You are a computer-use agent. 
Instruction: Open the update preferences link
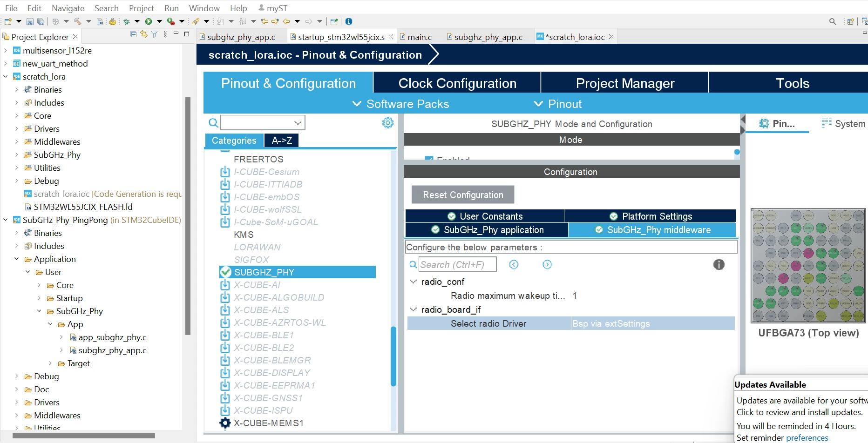807,438
